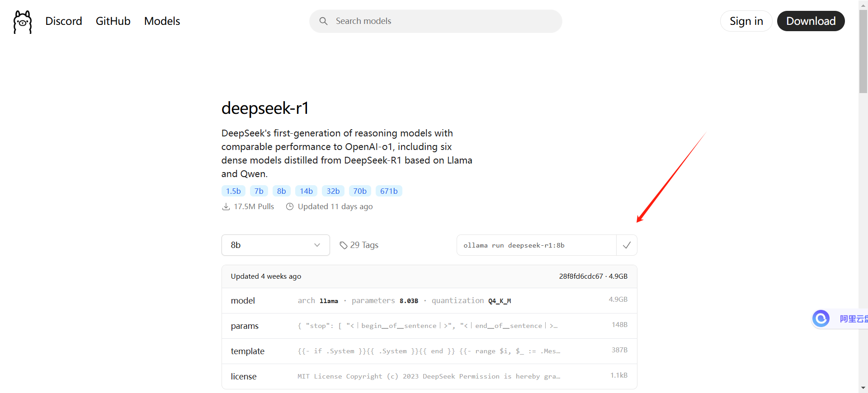Click the Download button
Screen dimensions: 868x393
coord(811,21)
